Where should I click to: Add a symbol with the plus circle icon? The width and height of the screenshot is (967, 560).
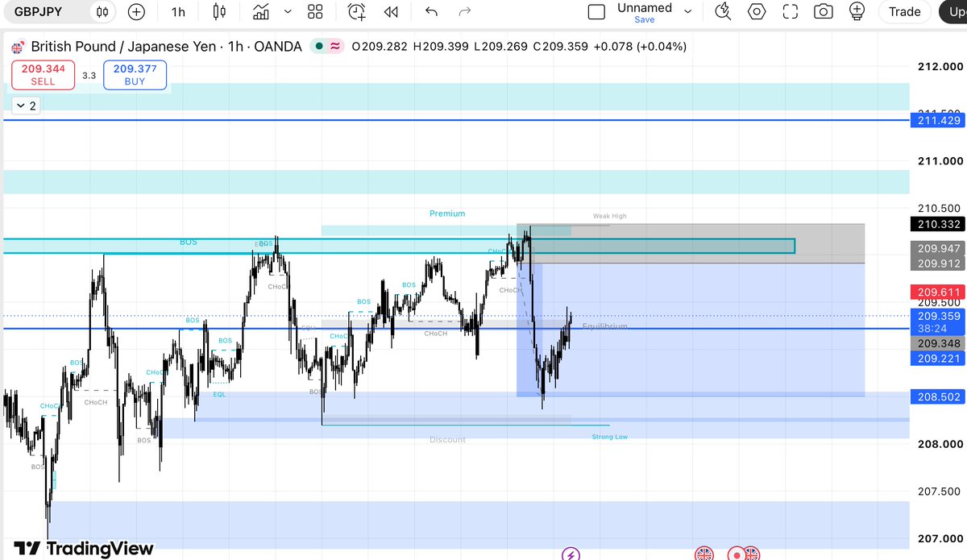tap(136, 11)
